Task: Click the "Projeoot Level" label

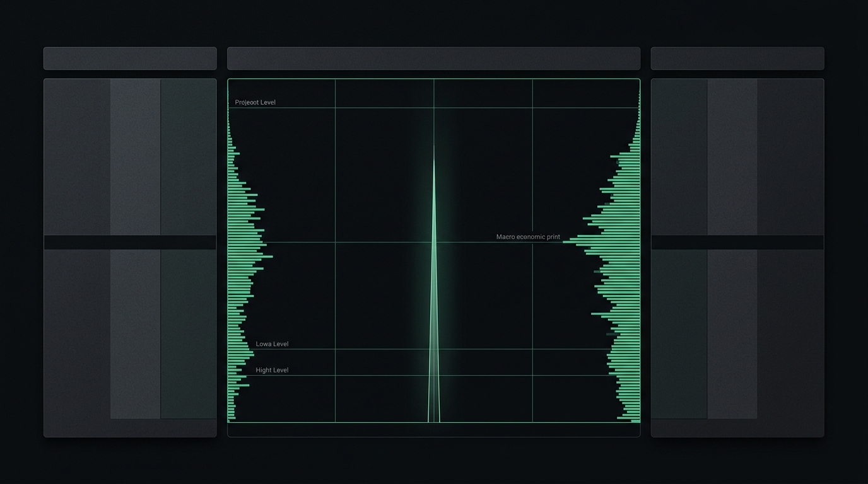Action: pos(255,102)
